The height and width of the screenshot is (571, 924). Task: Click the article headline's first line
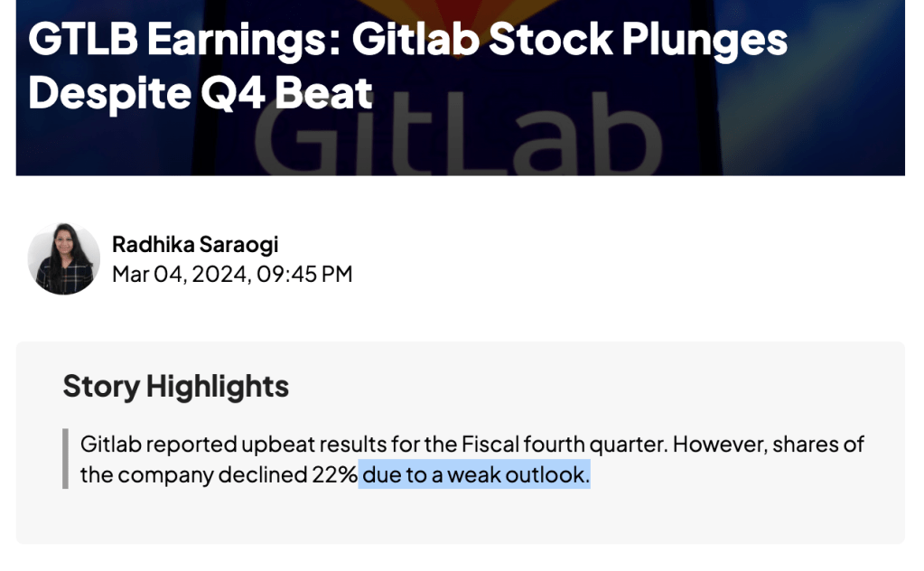[407, 40]
